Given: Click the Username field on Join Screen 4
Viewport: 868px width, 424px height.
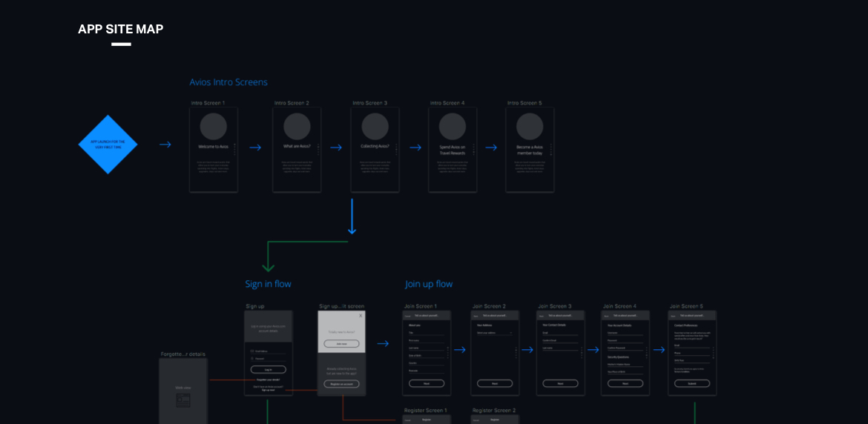Looking at the screenshot, I should (x=625, y=334).
